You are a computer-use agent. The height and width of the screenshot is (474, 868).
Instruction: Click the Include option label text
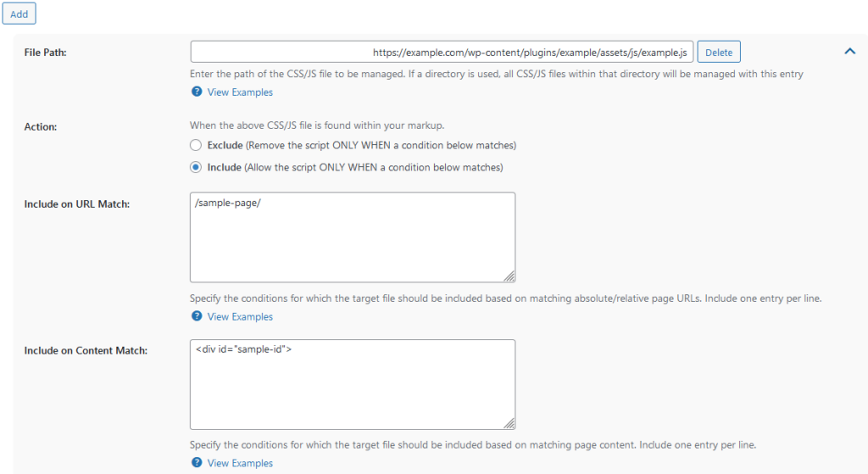click(x=225, y=167)
